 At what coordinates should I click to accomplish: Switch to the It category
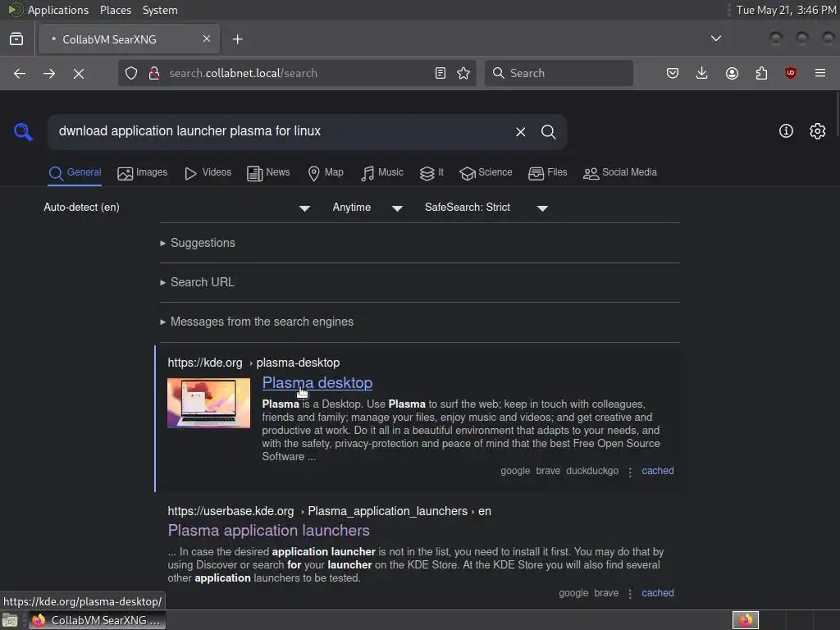click(431, 172)
